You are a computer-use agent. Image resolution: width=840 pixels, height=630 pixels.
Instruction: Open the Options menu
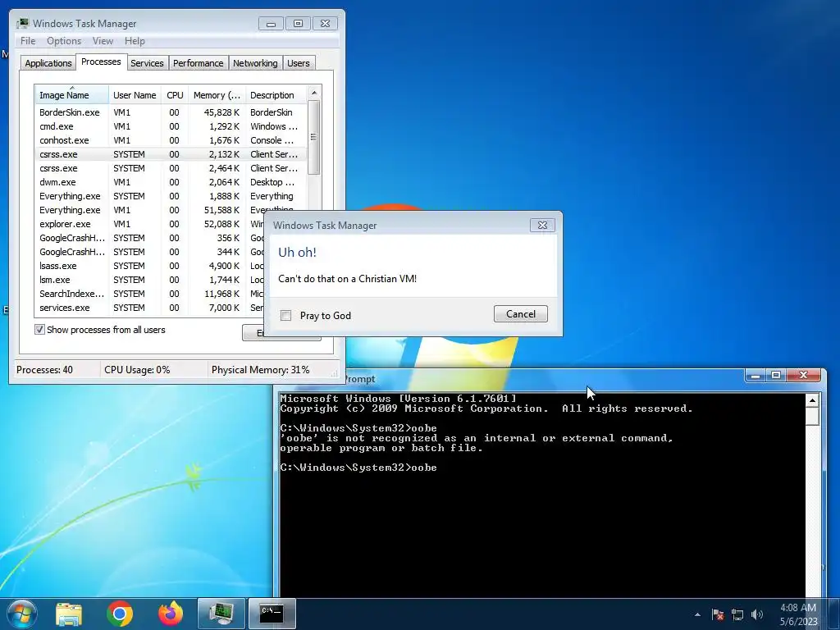tap(64, 41)
